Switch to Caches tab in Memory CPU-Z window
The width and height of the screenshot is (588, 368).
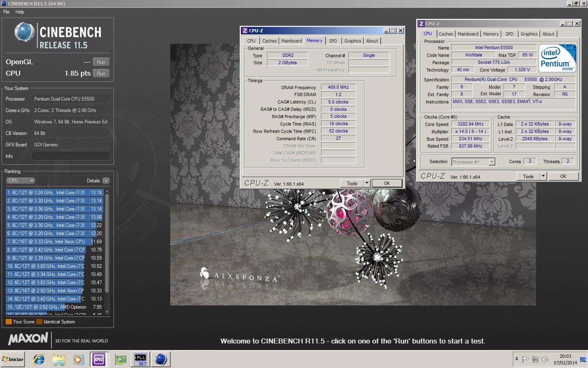pos(269,41)
